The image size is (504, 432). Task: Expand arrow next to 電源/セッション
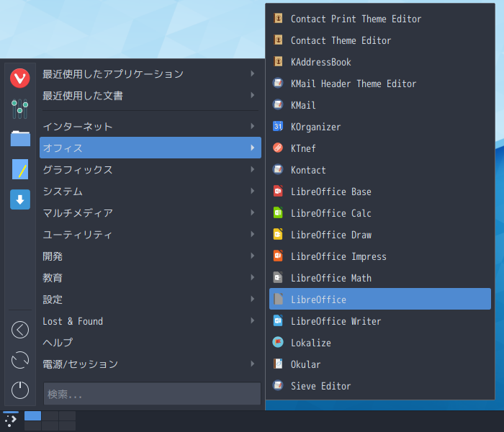[x=253, y=364]
